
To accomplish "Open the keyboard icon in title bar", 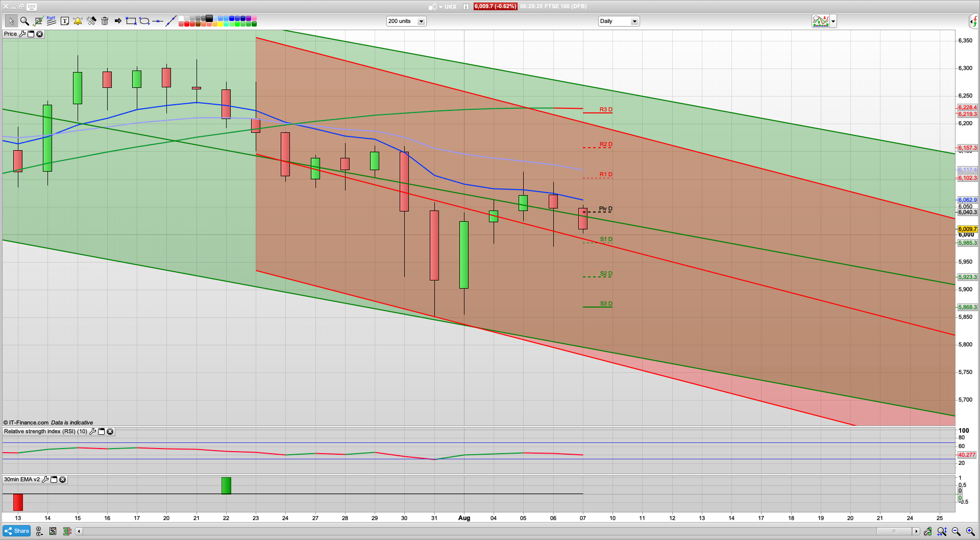I will [x=32, y=7].
